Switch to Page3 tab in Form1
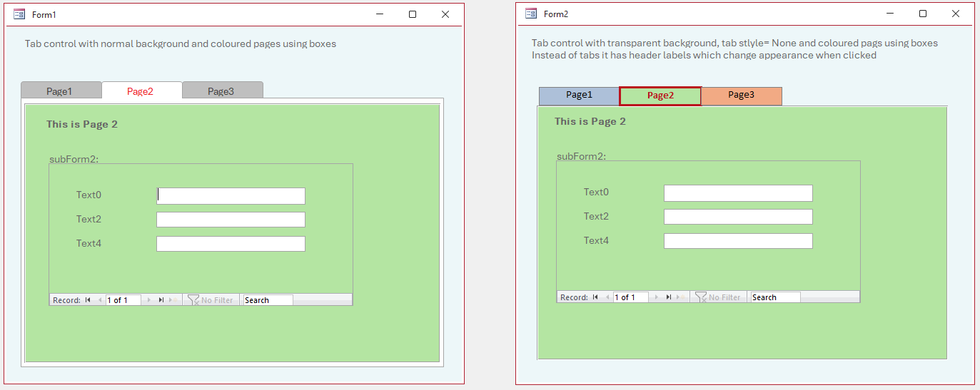Viewport: 980px width, 390px height. tap(223, 91)
